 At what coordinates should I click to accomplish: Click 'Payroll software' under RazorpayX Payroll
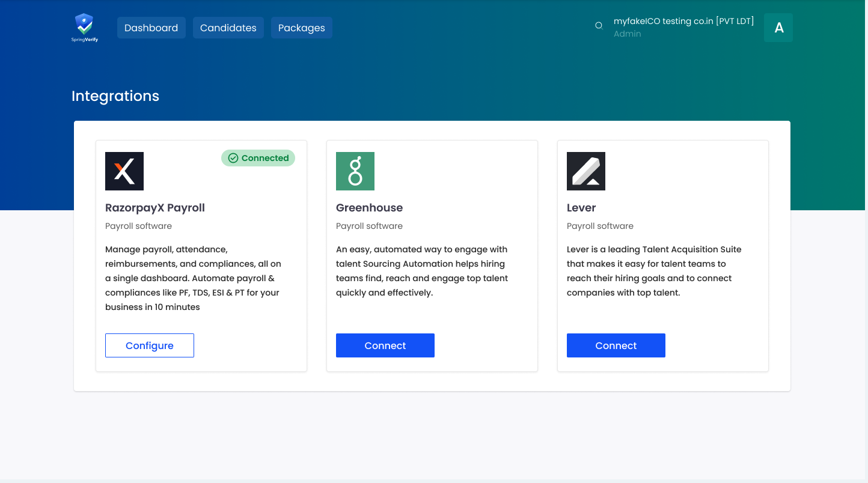(139, 226)
